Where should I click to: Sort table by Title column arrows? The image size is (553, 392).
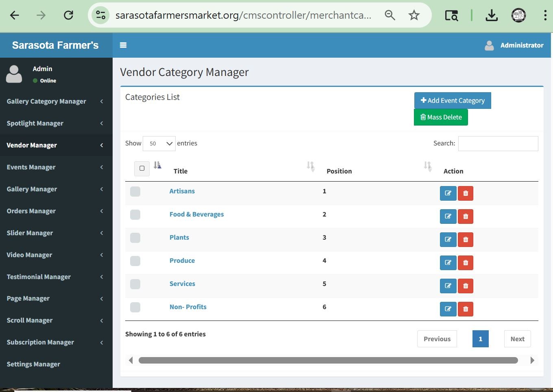click(x=310, y=166)
